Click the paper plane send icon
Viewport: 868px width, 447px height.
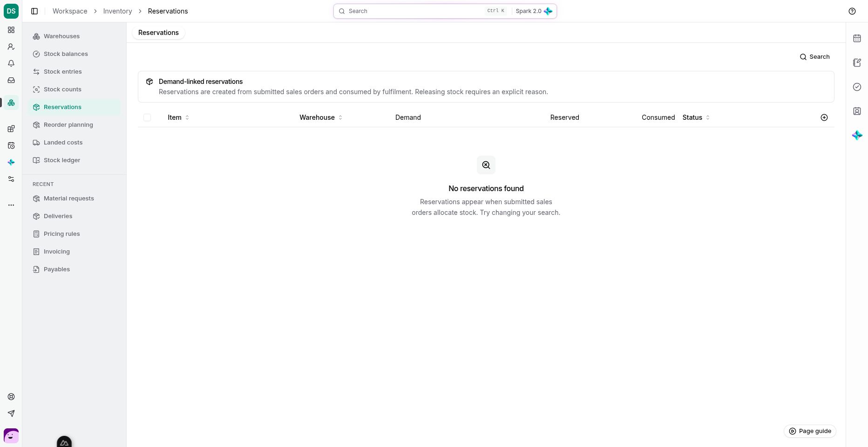[x=11, y=413]
